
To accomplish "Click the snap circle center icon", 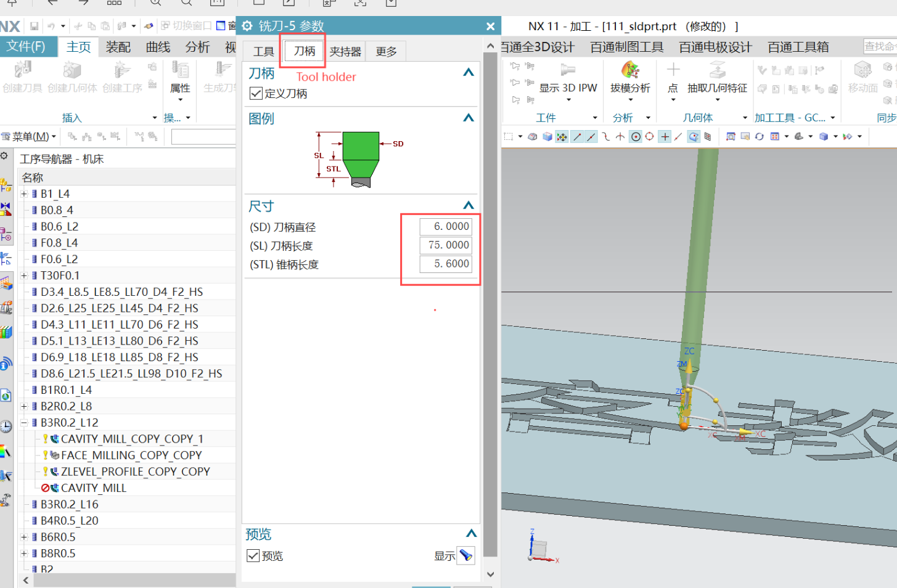I will click(636, 136).
